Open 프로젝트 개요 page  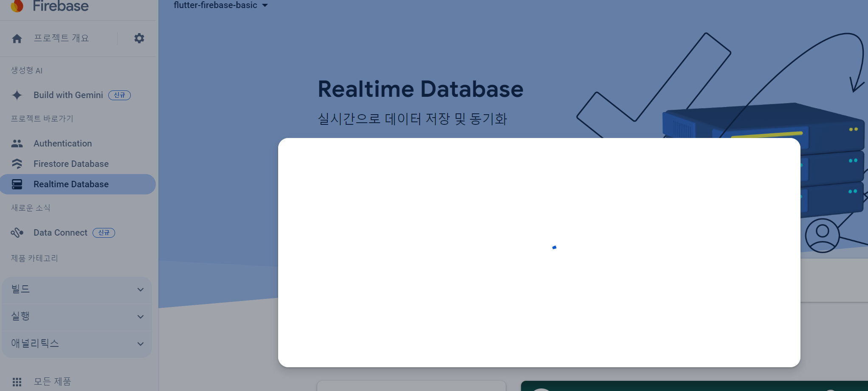[62, 38]
